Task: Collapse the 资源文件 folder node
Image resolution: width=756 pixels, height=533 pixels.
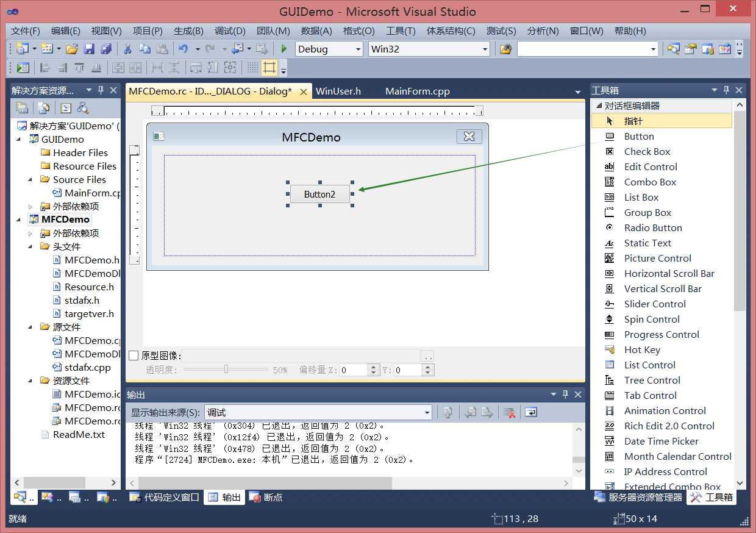Action: (x=30, y=381)
